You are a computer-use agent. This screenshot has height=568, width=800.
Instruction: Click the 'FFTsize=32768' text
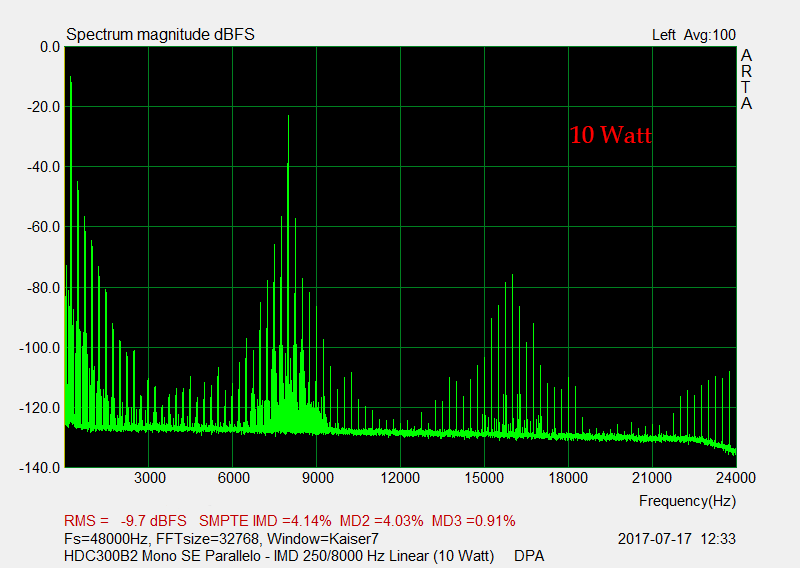coord(209,539)
